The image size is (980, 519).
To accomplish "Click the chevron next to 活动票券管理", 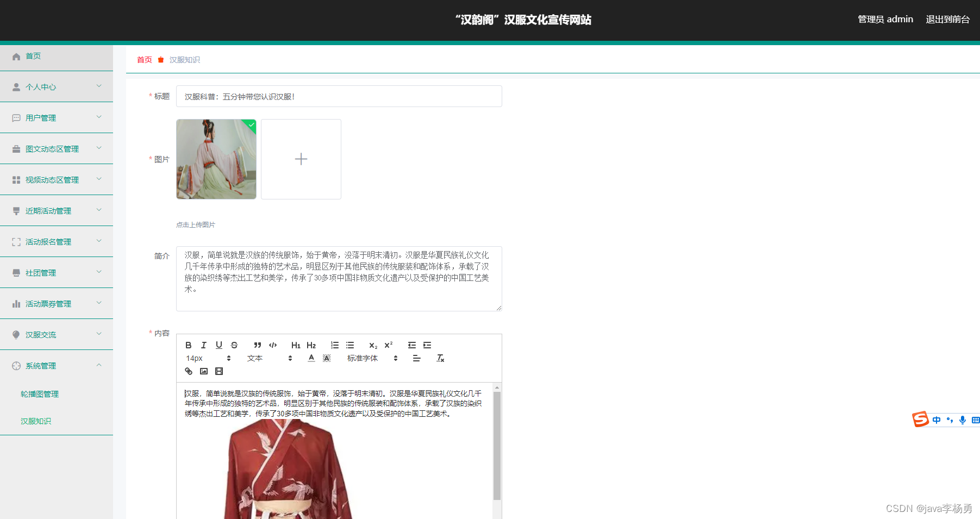I will 99,303.
